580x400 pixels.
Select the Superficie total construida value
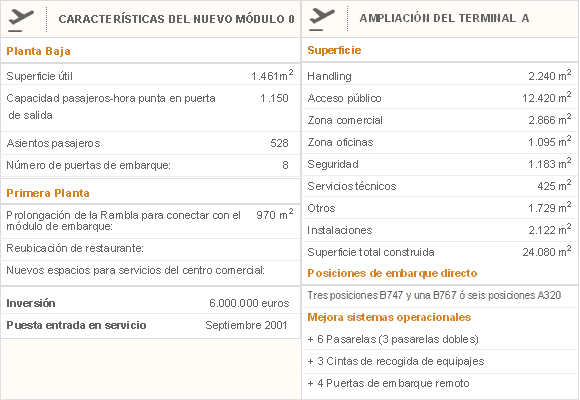547,252
